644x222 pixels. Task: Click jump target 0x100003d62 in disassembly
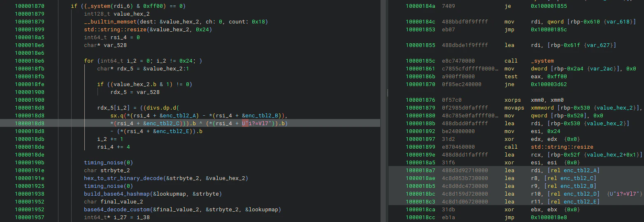click(x=549, y=84)
